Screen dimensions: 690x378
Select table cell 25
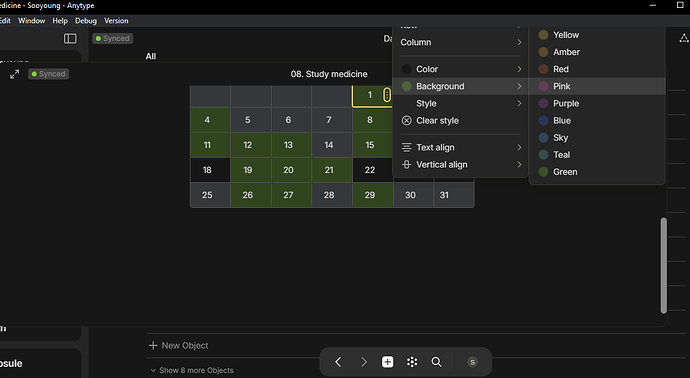pos(210,195)
